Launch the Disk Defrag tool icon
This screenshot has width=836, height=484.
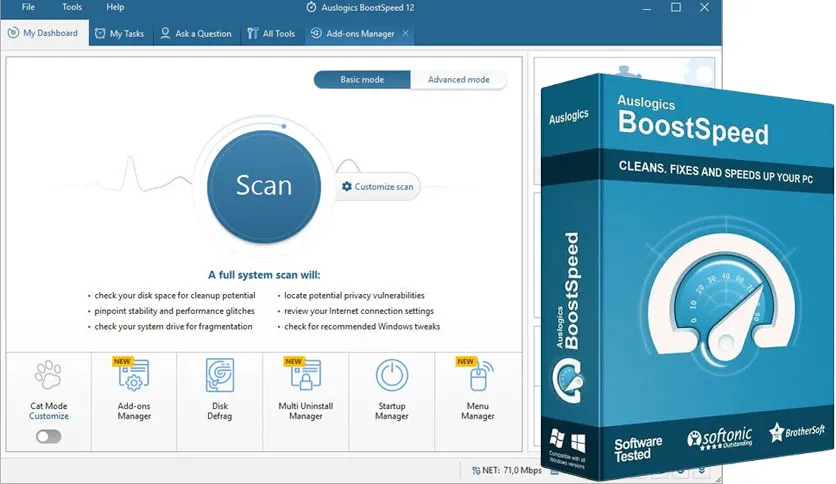tap(220, 375)
